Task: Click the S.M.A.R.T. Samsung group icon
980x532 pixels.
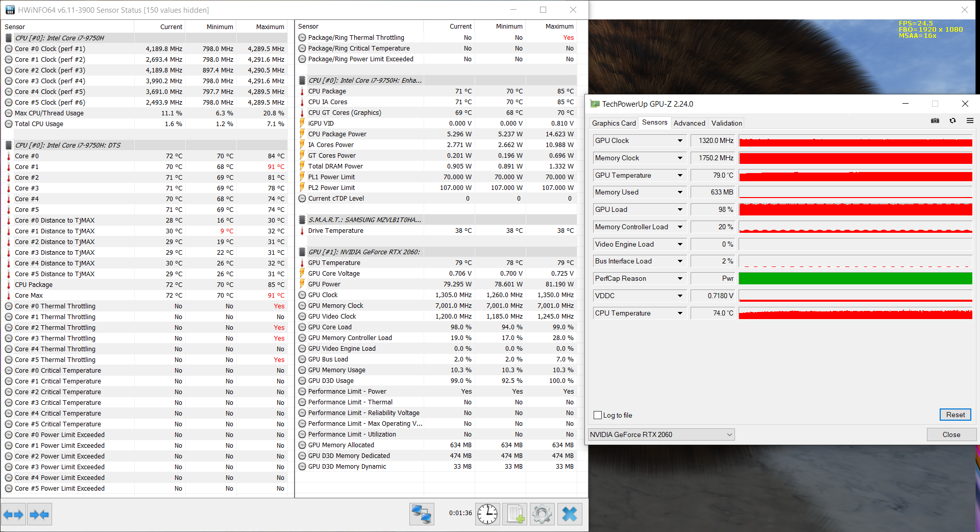Action: point(302,220)
